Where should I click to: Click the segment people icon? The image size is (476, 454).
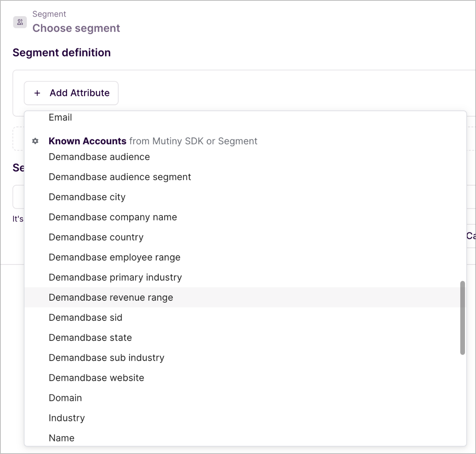[x=20, y=22]
